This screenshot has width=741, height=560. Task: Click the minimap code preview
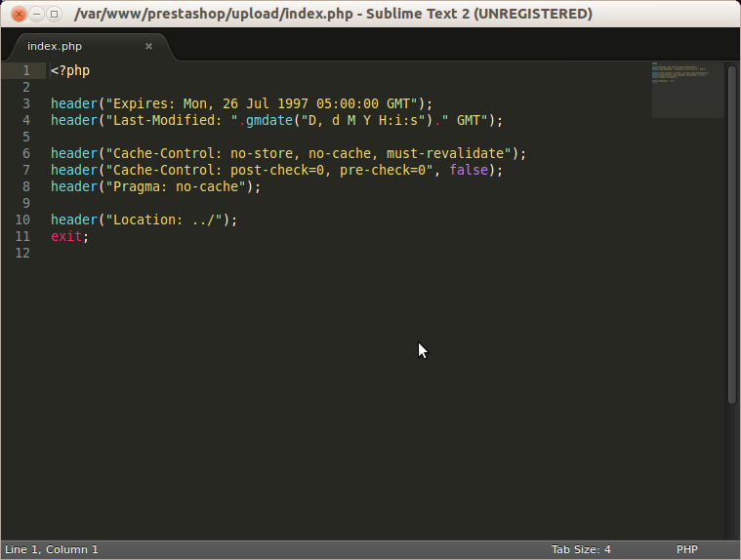[687, 90]
